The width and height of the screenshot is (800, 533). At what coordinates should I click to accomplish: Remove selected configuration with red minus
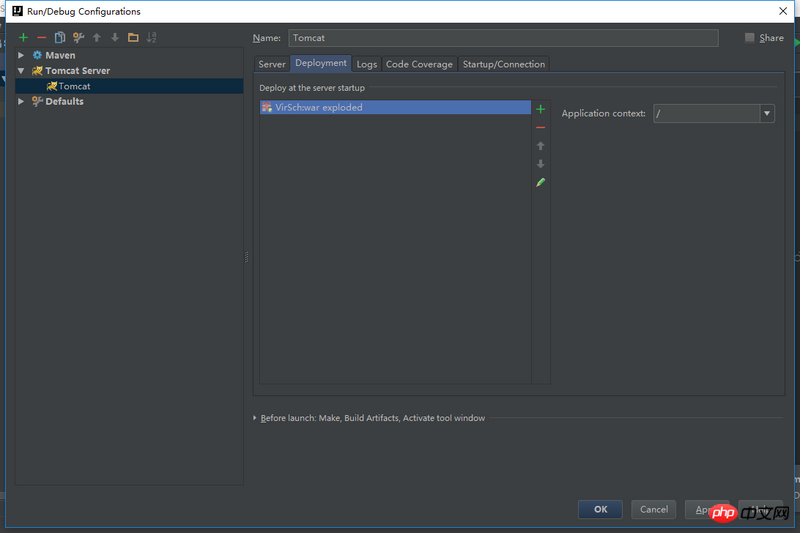coord(41,37)
